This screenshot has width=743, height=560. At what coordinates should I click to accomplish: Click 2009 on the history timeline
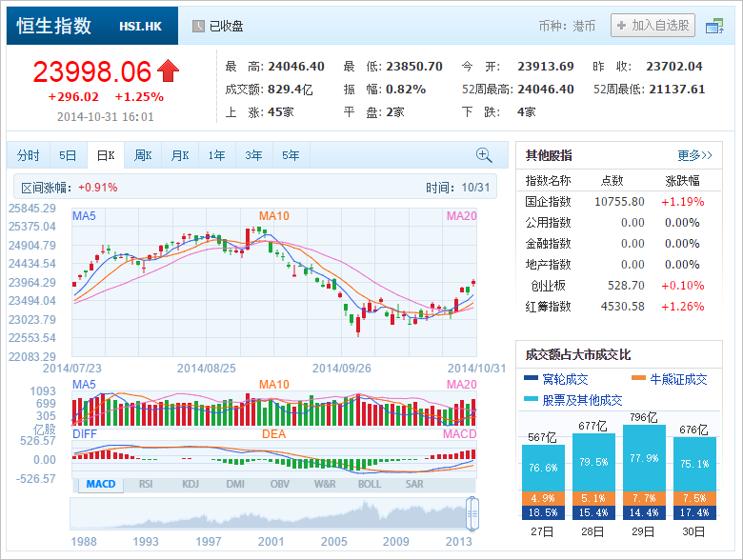[x=395, y=542]
